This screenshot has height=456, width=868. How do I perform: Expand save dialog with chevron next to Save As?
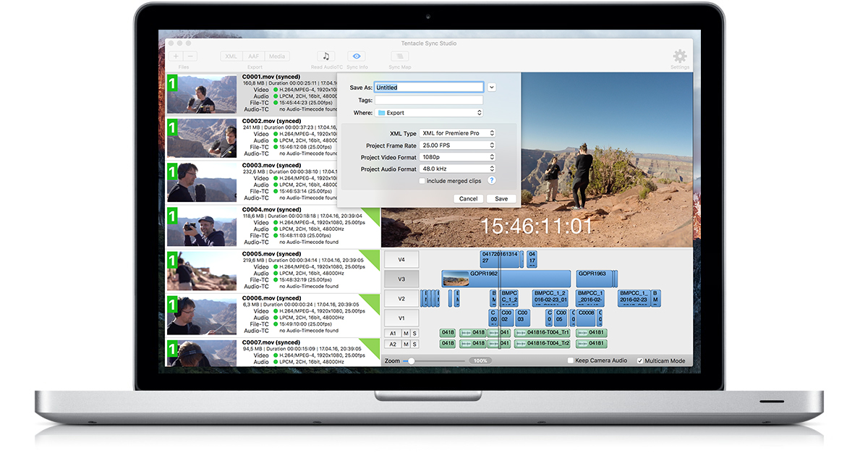tap(492, 88)
